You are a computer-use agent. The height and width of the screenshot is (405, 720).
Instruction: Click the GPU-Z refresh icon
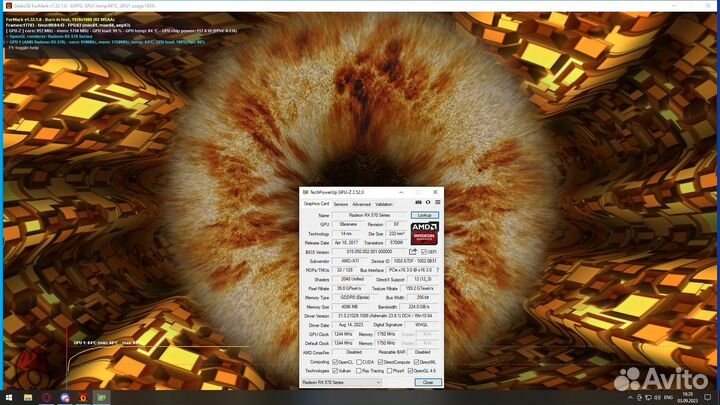(428, 202)
